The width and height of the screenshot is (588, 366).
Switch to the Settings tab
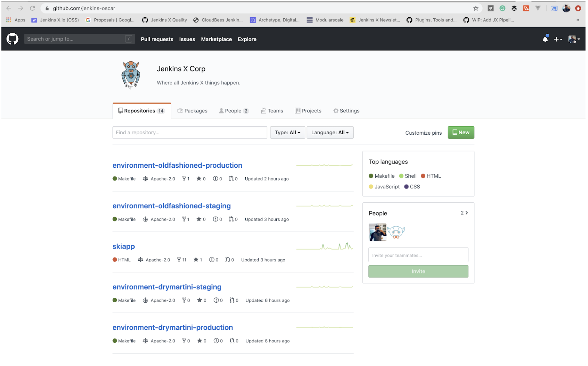coord(346,111)
